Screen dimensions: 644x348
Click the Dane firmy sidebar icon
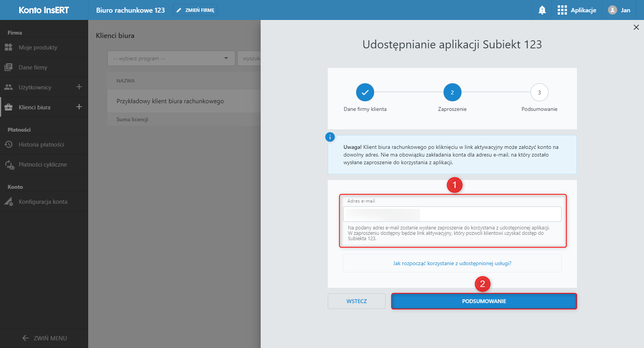[8, 67]
